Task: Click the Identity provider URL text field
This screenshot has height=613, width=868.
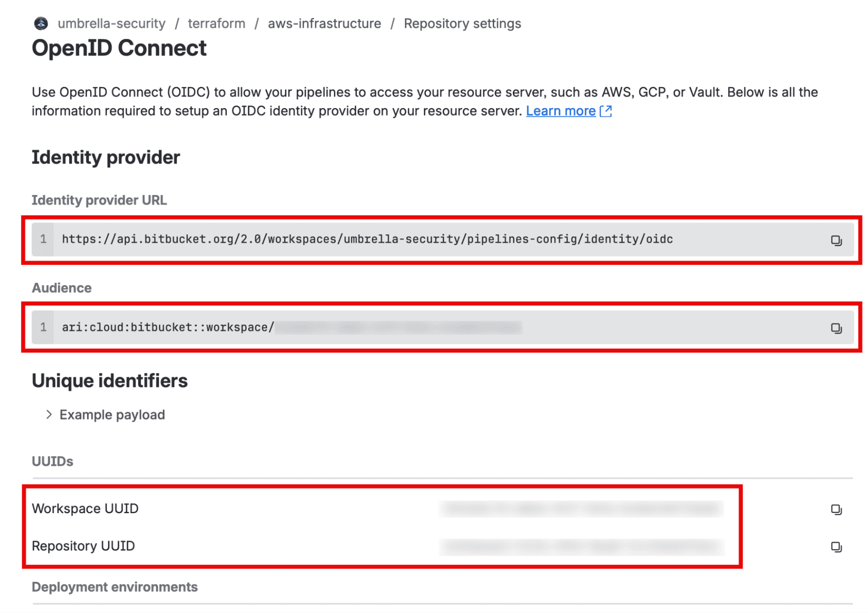Action: 442,240
